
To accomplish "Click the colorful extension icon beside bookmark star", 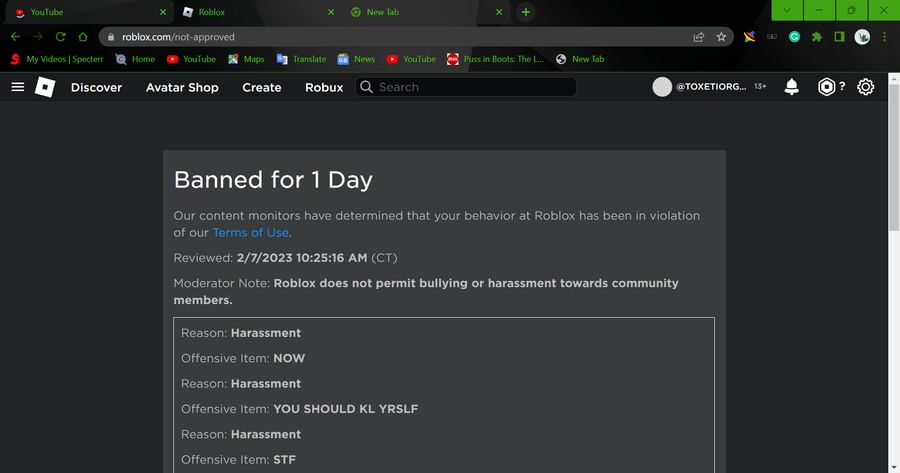I will [749, 37].
